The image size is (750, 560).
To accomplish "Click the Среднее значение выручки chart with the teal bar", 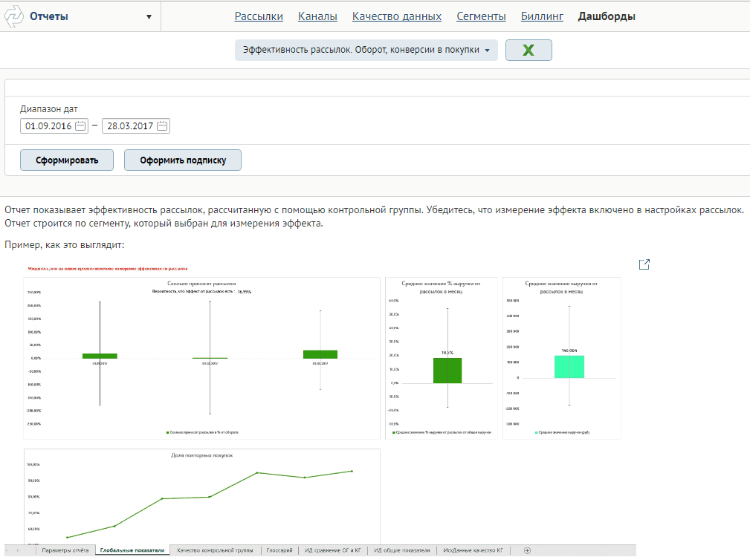I will click(x=561, y=358).
